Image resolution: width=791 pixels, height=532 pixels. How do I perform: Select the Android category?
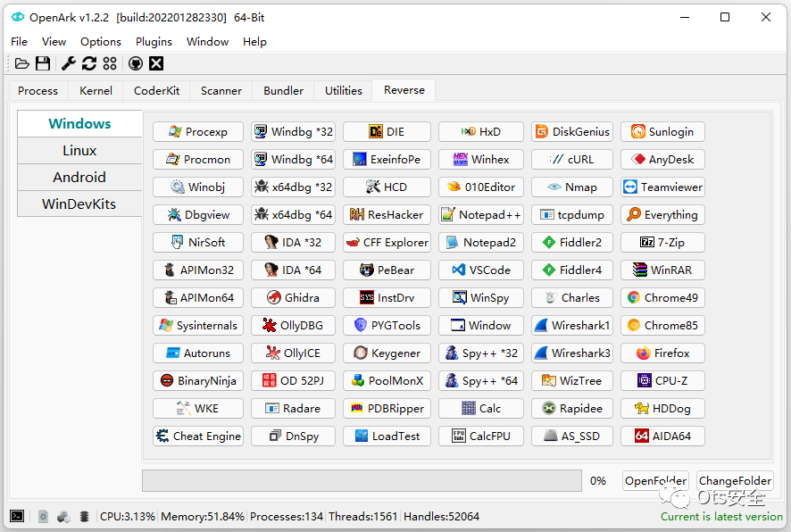pyautogui.click(x=79, y=177)
